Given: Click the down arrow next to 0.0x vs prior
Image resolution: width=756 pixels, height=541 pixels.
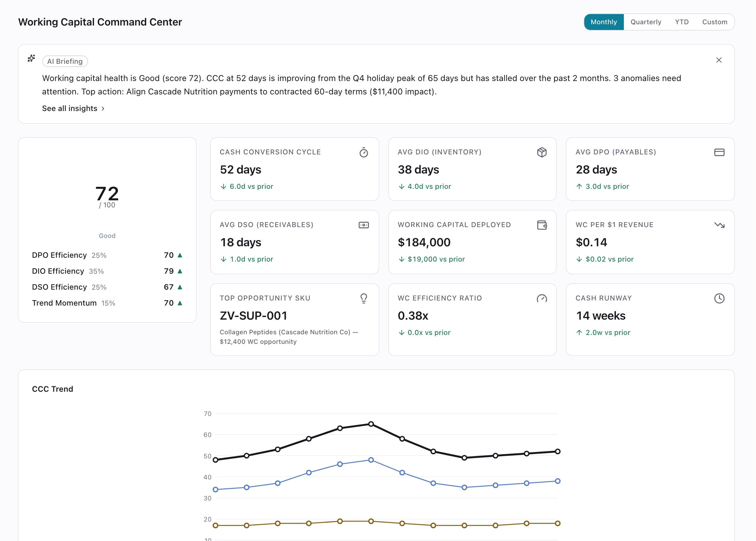Looking at the screenshot, I should coord(401,332).
